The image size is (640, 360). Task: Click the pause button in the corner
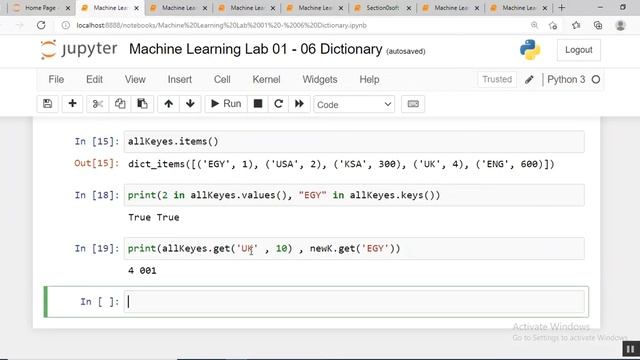(630, 349)
